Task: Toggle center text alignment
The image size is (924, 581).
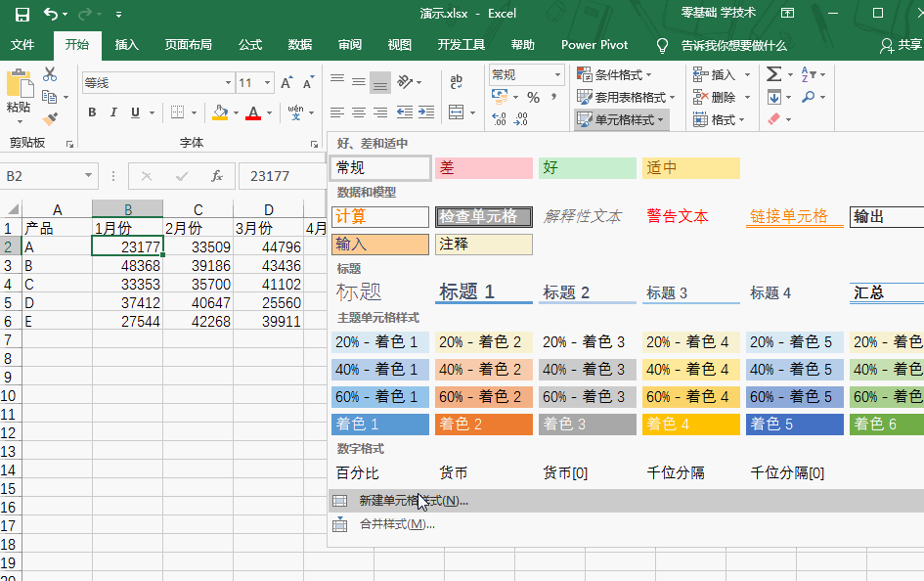Action: (358, 112)
